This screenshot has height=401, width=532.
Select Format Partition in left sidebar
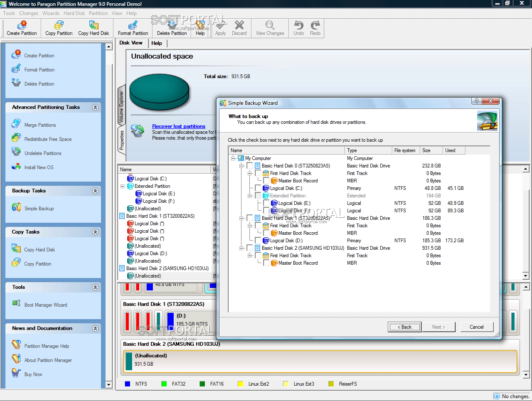coord(39,70)
